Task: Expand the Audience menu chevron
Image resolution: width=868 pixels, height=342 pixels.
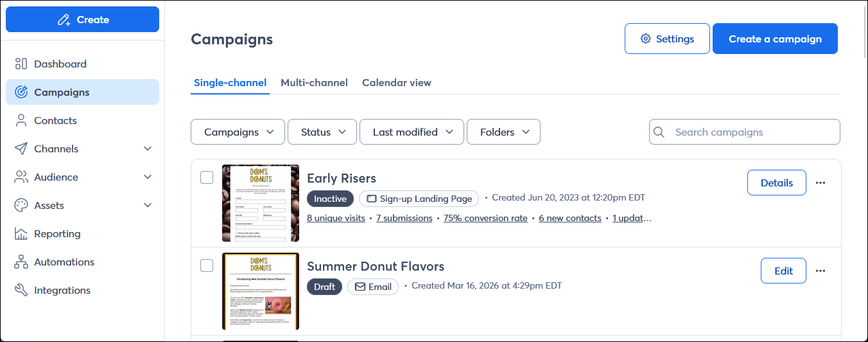Action: [x=148, y=177]
